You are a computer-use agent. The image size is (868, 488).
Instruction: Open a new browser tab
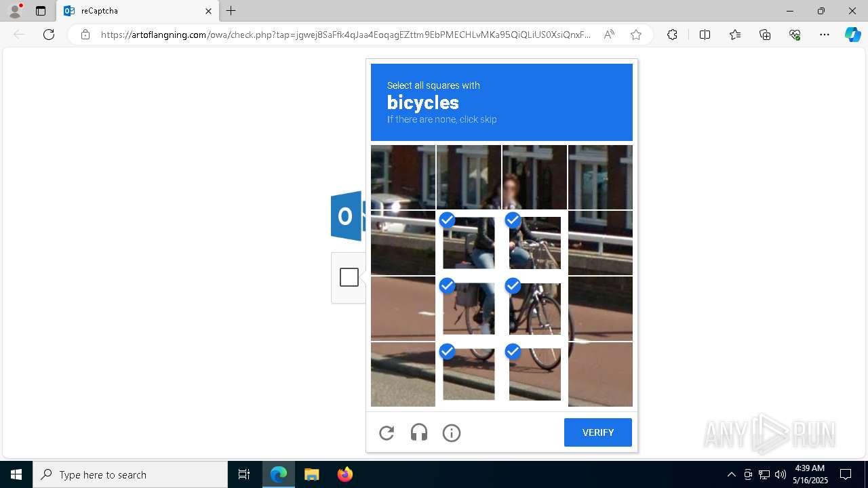point(231,11)
